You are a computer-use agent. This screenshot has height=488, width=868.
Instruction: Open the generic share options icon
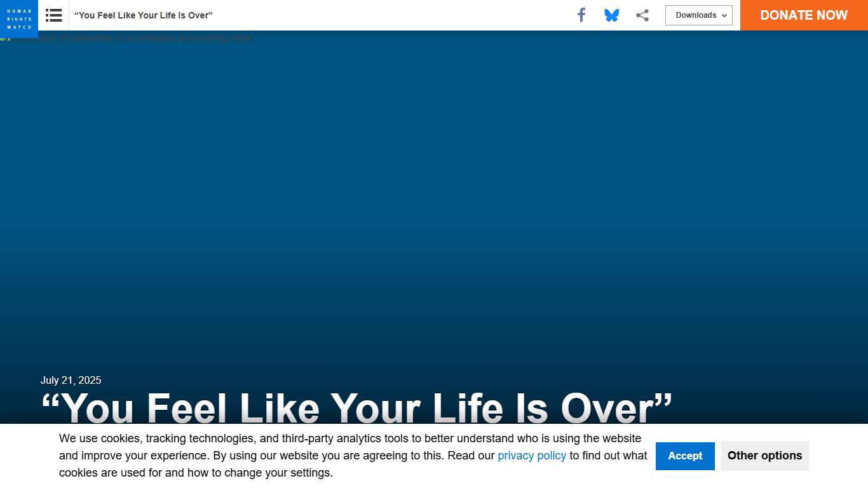tap(642, 15)
